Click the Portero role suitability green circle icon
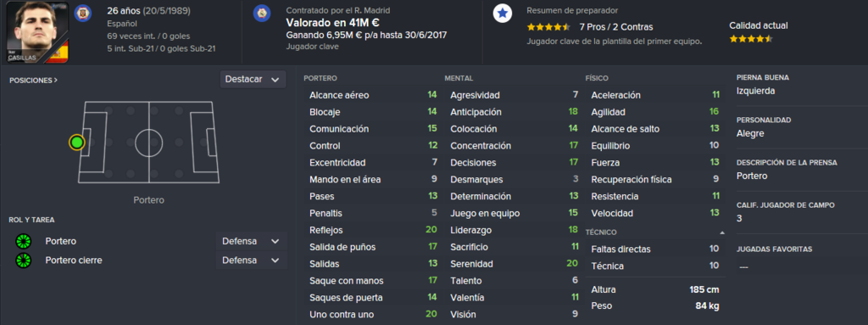 click(x=23, y=241)
